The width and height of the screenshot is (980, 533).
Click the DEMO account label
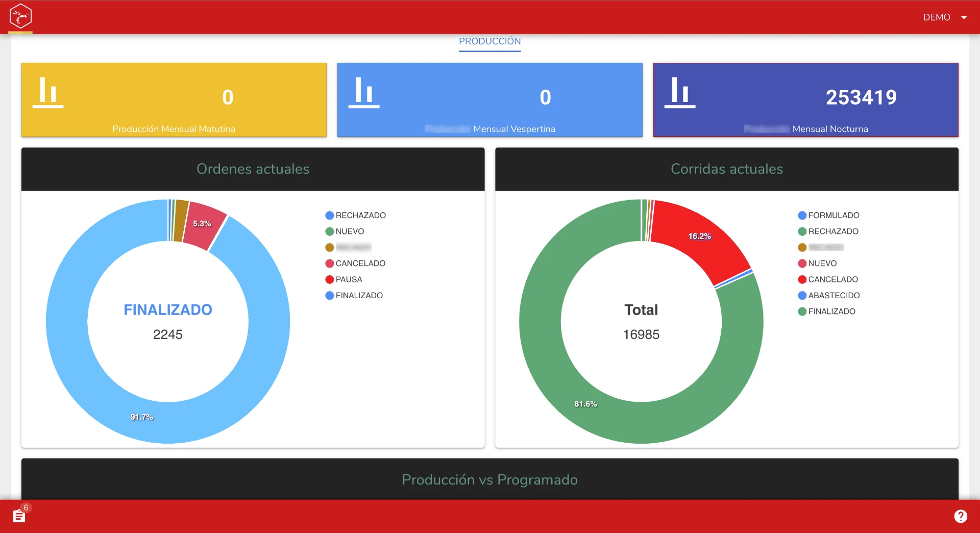point(937,17)
